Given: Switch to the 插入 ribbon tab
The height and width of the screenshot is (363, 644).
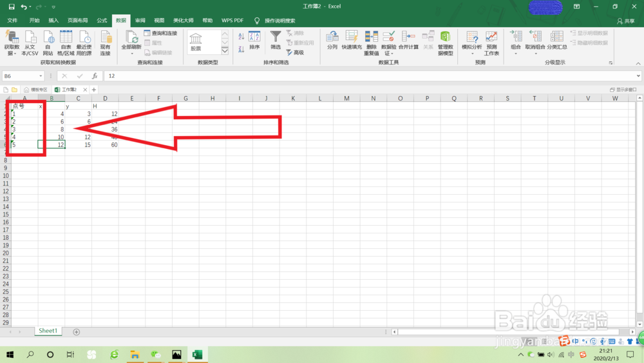Looking at the screenshot, I should [x=53, y=20].
